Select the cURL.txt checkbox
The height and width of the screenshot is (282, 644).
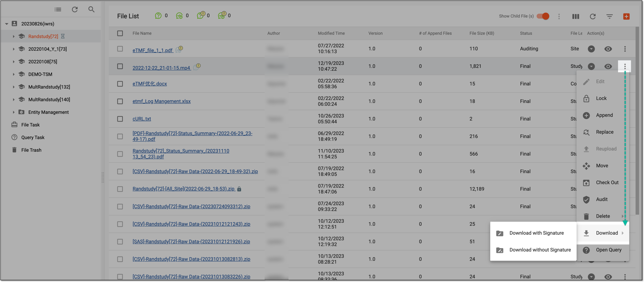coord(120,119)
